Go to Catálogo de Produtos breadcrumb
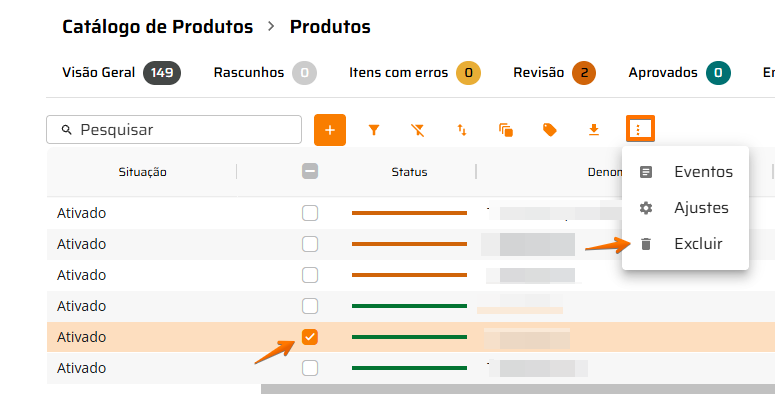 click(157, 27)
